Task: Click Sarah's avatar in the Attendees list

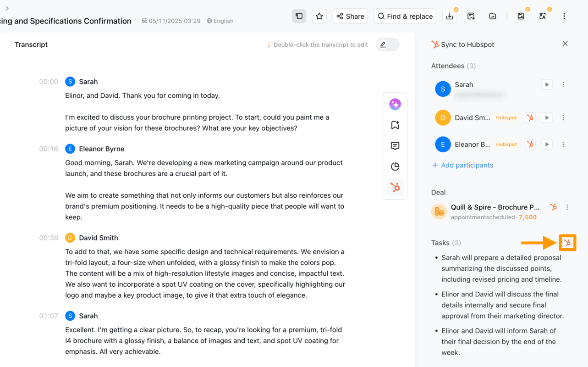Action: 443,89
